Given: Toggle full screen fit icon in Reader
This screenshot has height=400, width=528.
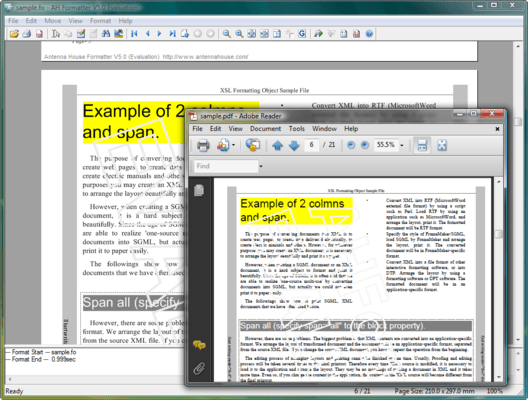Looking at the screenshot, I should tap(442, 145).
